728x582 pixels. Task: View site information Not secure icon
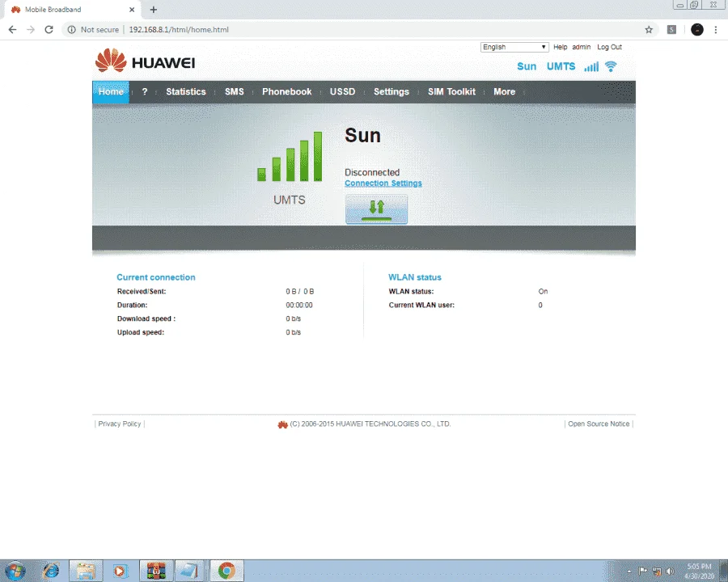click(x=71, y=30)
